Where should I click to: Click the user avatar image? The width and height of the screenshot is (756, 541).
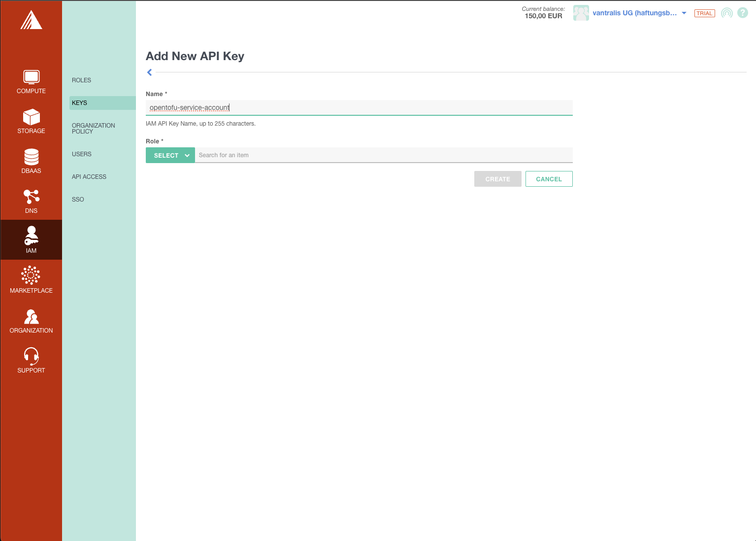coord(581,13)
